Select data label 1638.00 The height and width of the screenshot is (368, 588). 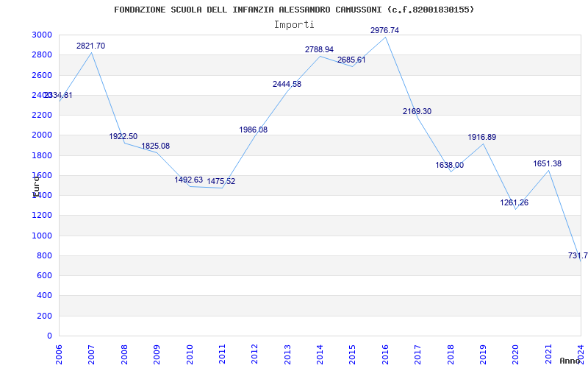coord(450,165)
